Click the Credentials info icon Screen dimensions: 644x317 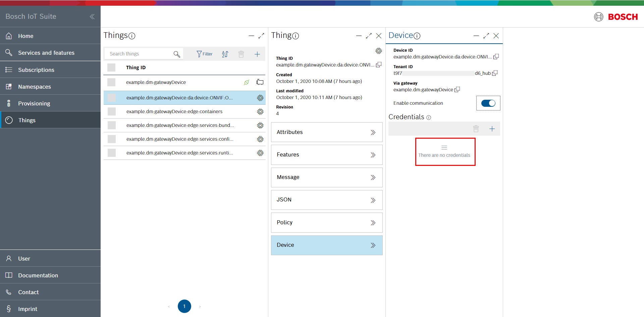[429, 118]
